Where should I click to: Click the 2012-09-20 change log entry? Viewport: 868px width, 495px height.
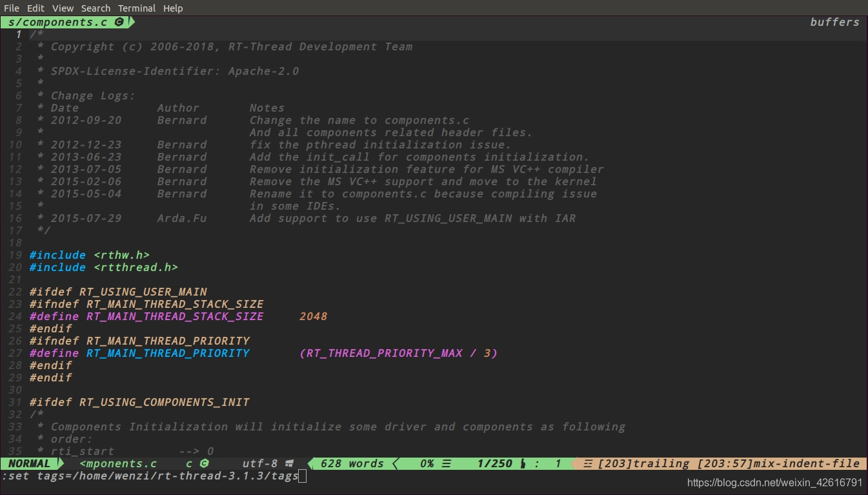tap(253, 120)
